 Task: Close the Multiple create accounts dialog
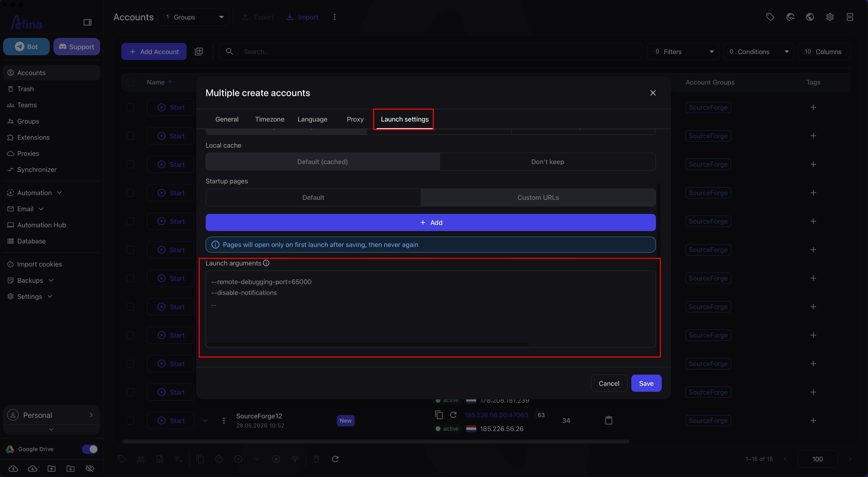653,93
